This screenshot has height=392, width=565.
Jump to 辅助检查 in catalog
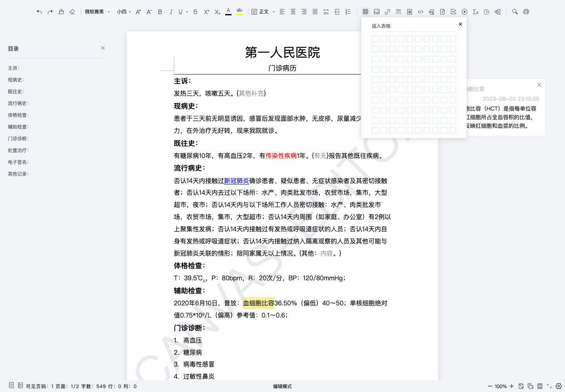tap(18, 127)
